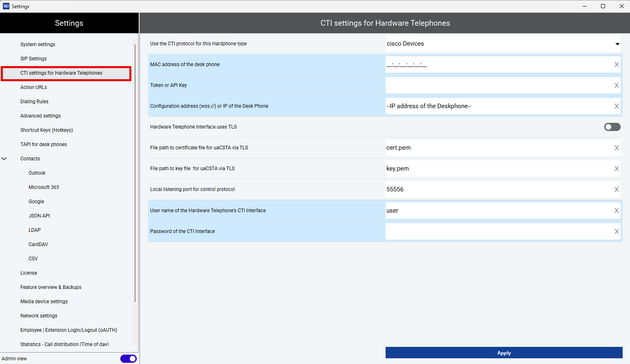The width and height of the screenshot is (630, 364).
Task: Clear the CTI Interface password field
Action: [617, 231]
